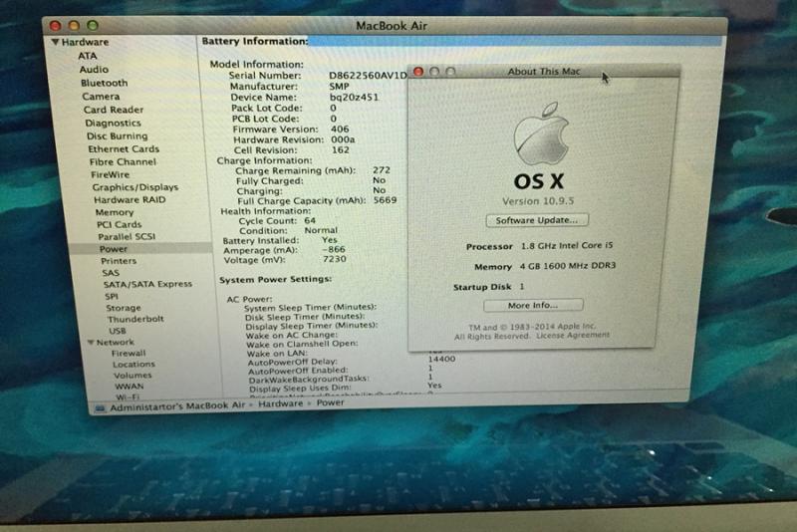Click the computer icon in path bar
797x532 pixels.
pyautogui.click(x=101, y=408)
